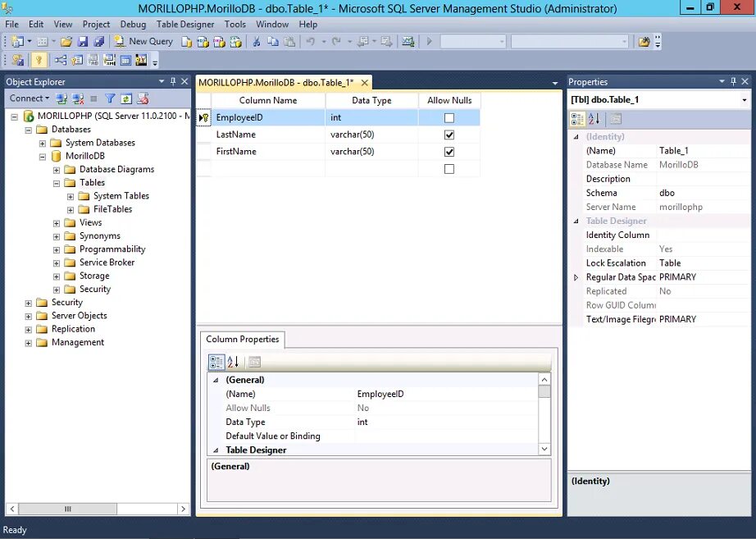Click Connect Object Explorer icon
The width and height of the screenshot is (756, 539).
coord(61,98)
